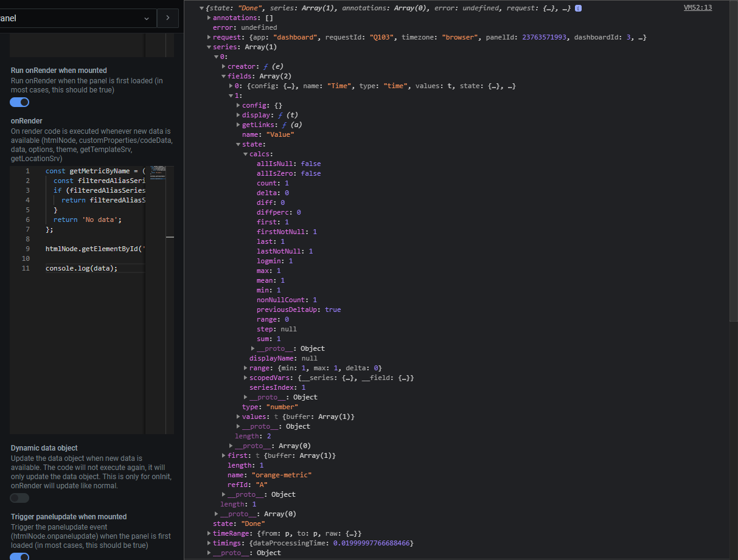
Task: Click the arrow button beside panel dropdown
Action: coord(168,19)
